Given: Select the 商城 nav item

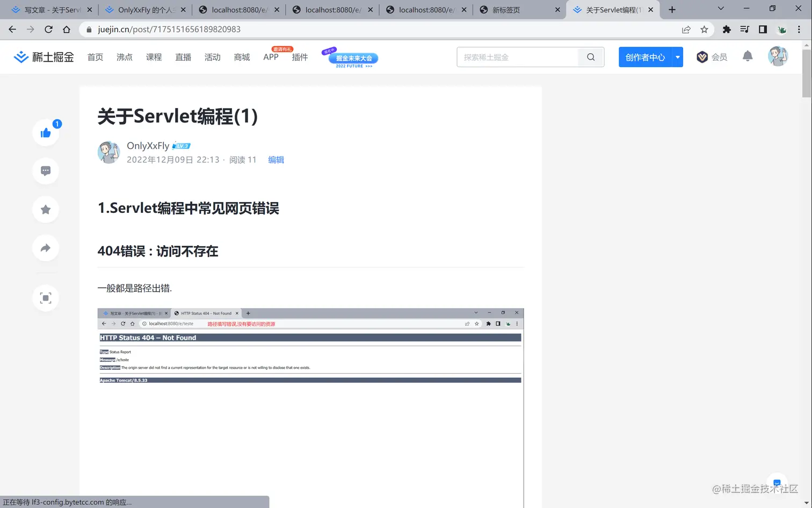Looking at the screenshot, I should pos(242,57).
